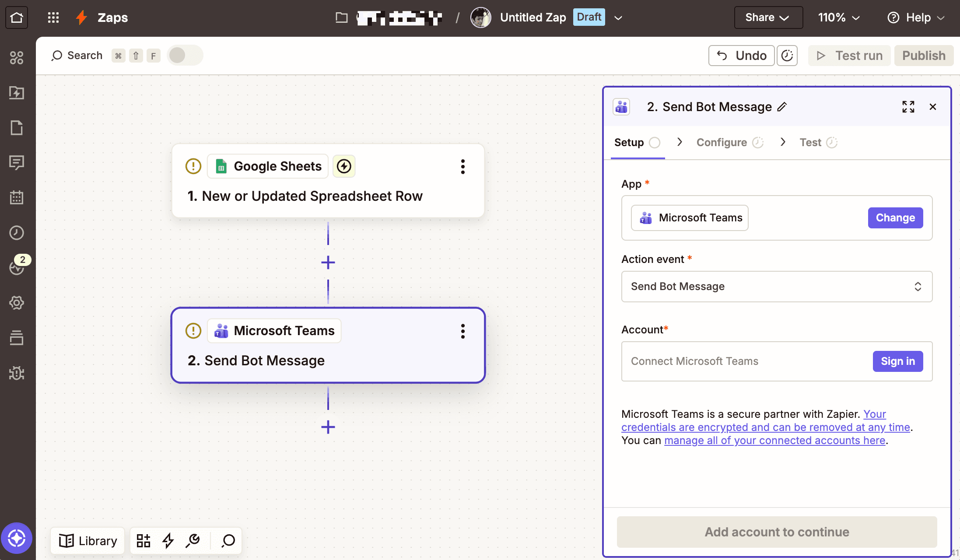960x560 pixels.
Task: Select the Microsoft Teams action step card
Action: [x=328, y=345]
